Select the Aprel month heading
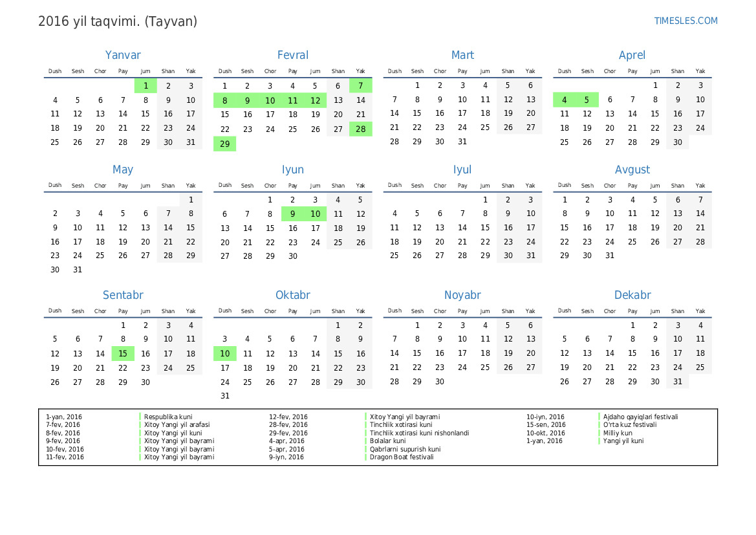Screen dimensions: 756x535 (x=632, y=55)
